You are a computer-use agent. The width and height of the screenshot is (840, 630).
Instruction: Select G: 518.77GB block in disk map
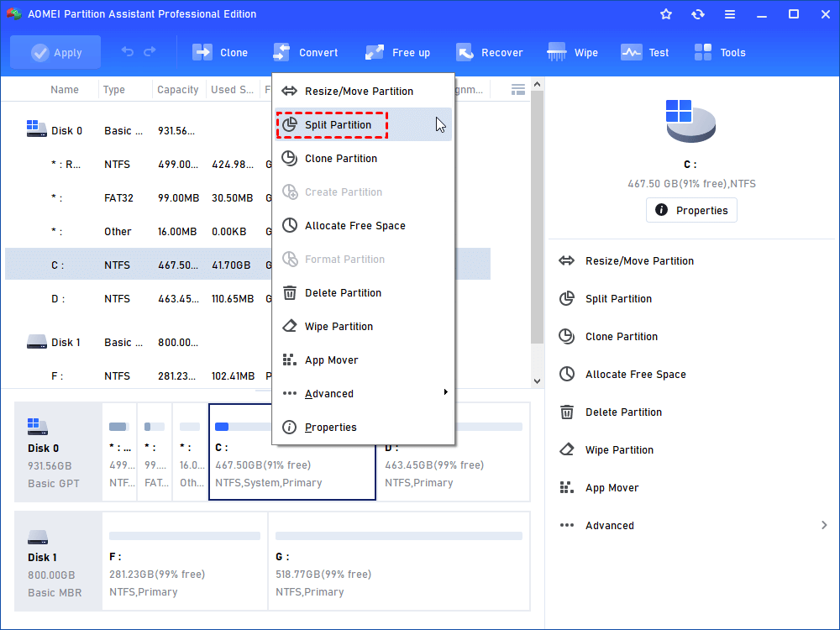point(399,561)
